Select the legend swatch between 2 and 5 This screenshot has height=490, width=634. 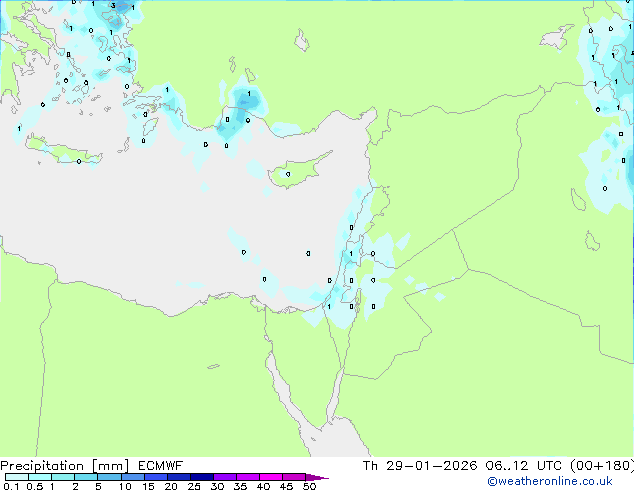(86, 477)
